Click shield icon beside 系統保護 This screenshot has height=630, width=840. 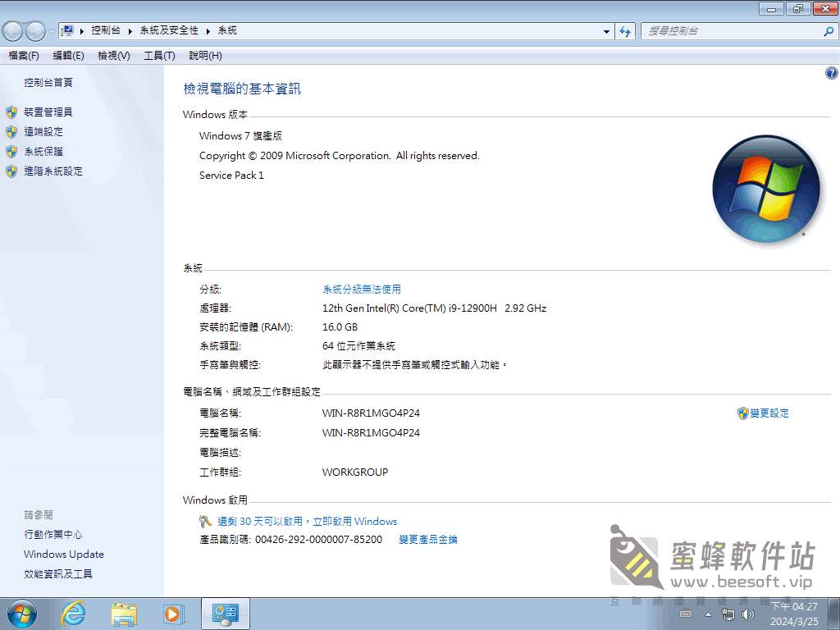pos(11,152)
